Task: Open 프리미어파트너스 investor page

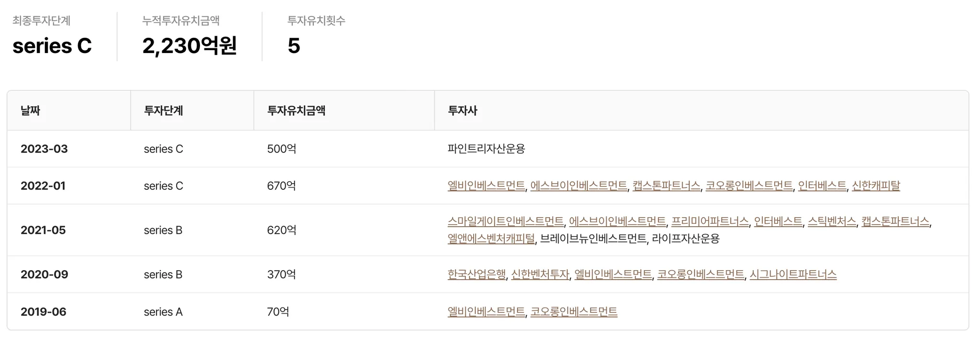Action: [710, 221]
